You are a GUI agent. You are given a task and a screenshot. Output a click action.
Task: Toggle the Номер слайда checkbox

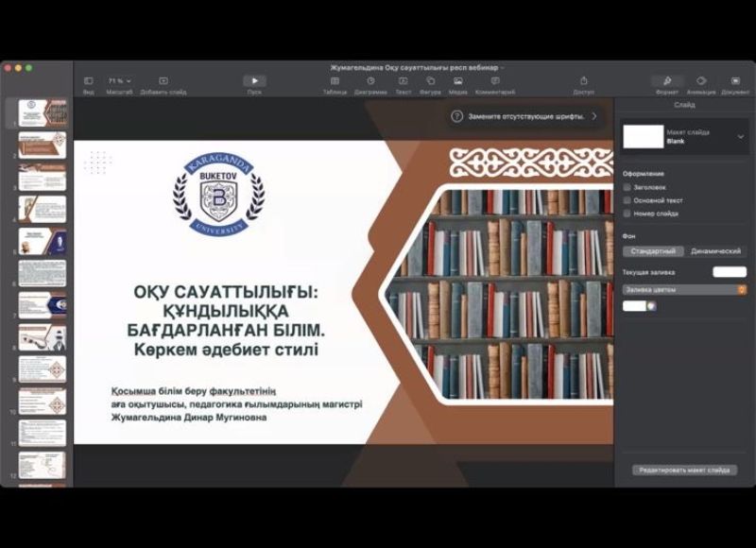pyautogui.click(x=627, y=214)
